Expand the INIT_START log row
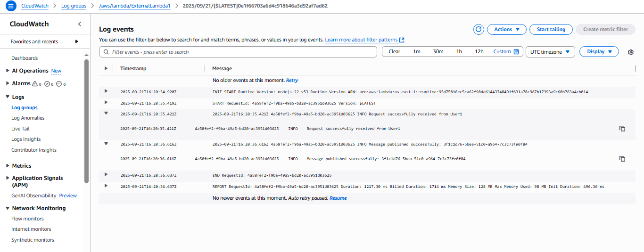Image resolution: width=644 pixels, height=252 pixels. point(106,91)
